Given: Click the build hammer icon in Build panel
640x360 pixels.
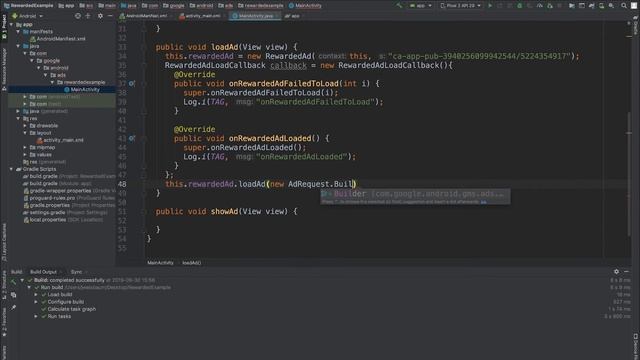Looking at the screenshot, I should pos(13,281).
